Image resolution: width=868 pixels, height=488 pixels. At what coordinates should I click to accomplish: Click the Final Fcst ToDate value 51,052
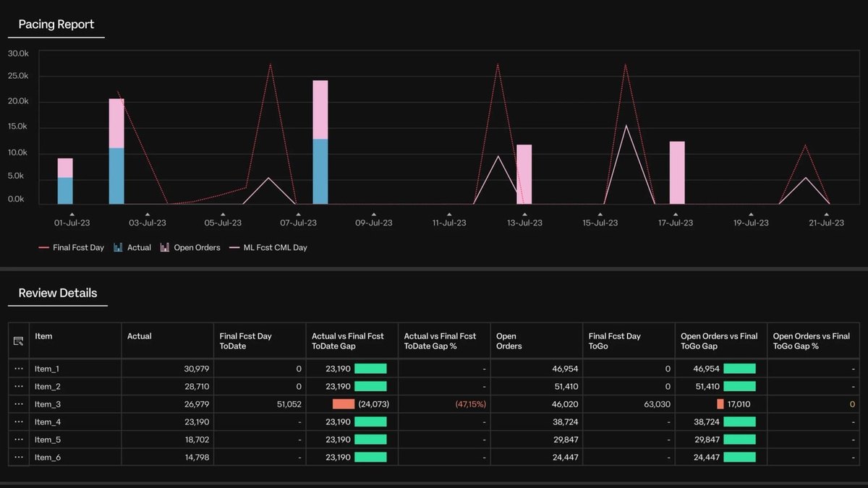[289, 404]
